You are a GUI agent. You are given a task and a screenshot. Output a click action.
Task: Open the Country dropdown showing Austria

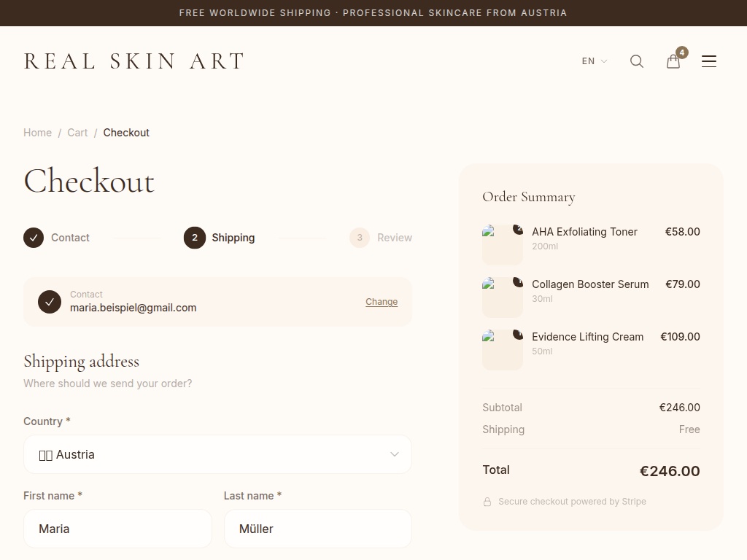click(x=217, y=454)
